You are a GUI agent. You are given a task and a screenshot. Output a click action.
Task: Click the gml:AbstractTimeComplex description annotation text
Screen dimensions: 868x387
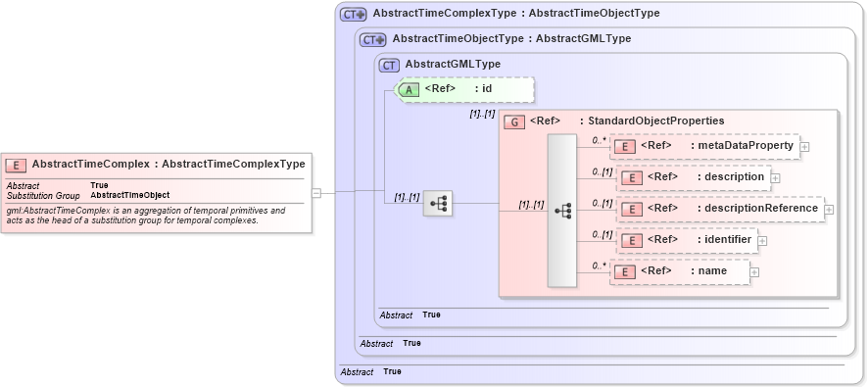(x=146, y=215)
